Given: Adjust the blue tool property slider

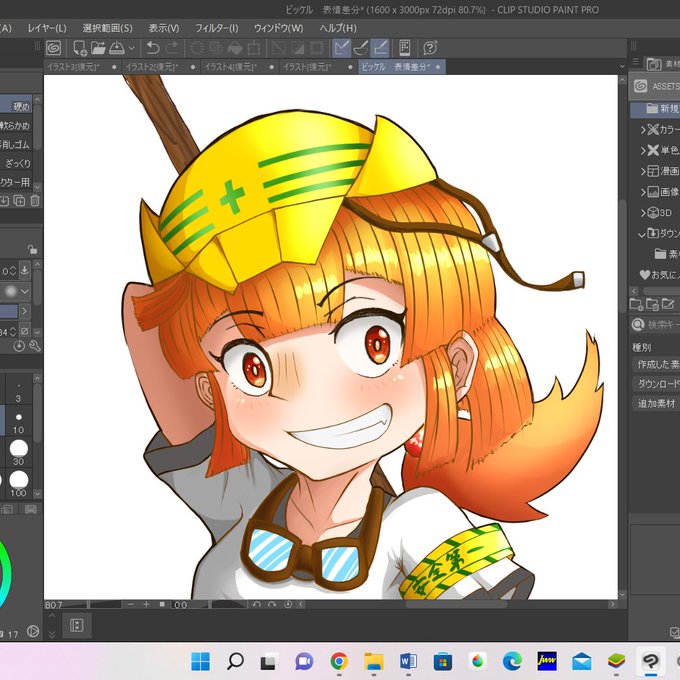Looking at the screenshot, I should click(x=9, y=311).
